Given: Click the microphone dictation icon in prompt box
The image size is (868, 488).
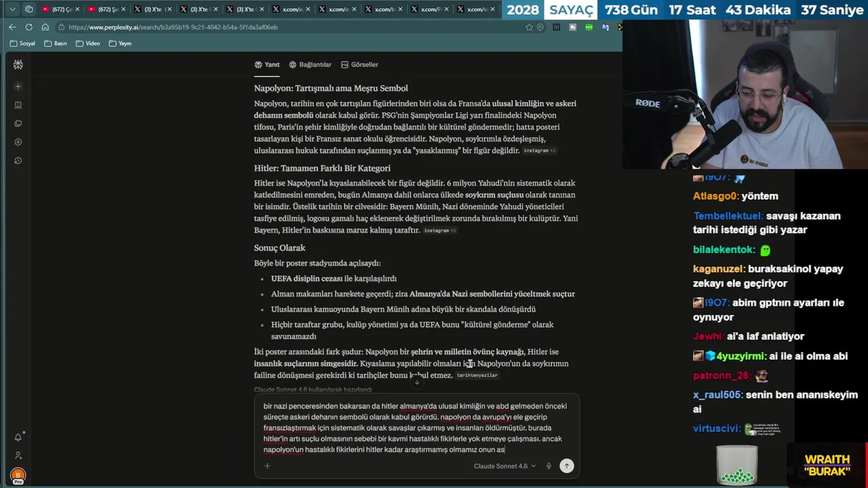Looking at the screenshot, I should (x=549, y=466).
